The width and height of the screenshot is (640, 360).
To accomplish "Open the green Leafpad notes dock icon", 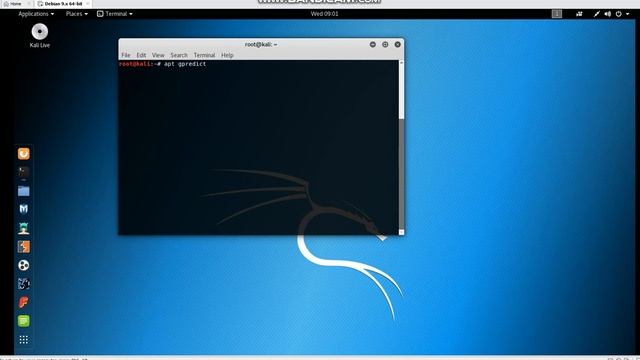I will pyautogui.click(x=24, y=321).
